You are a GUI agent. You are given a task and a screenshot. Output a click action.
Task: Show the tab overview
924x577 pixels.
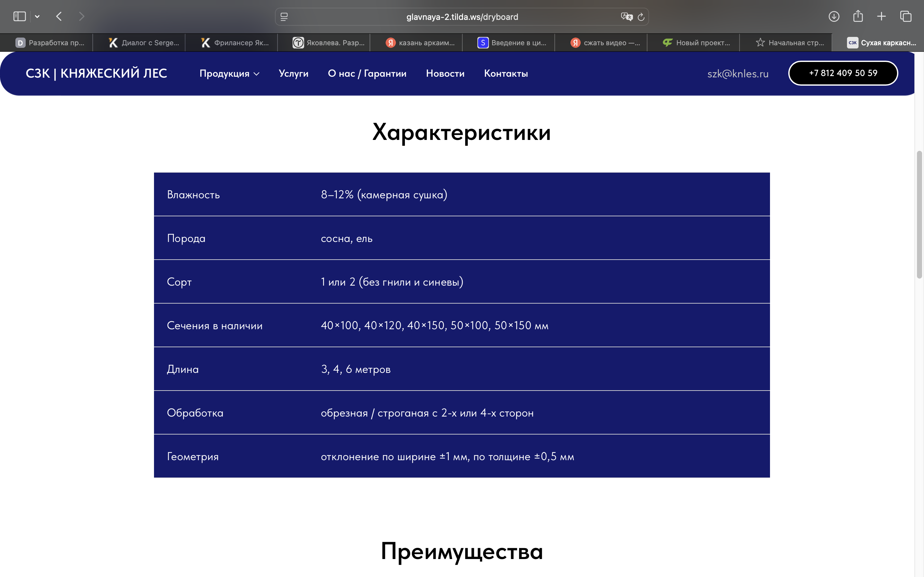[906, 16]
